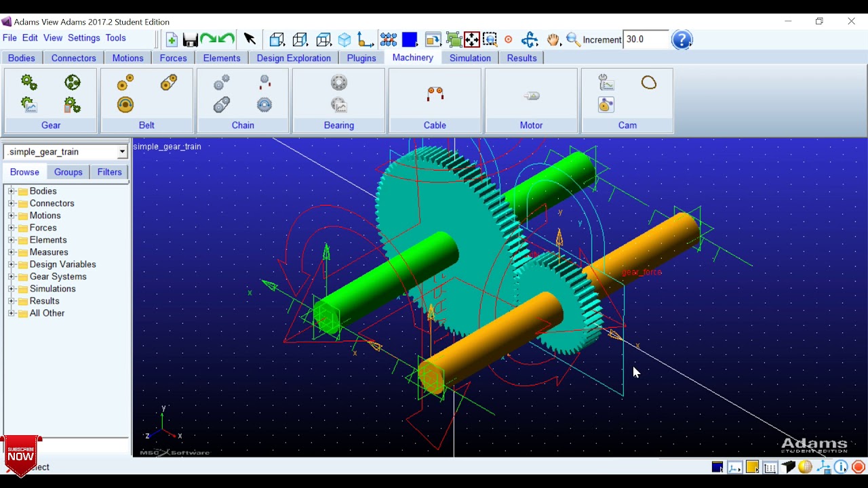
Task: Expand the Connectors tree folder
Action: click(11, 203)
